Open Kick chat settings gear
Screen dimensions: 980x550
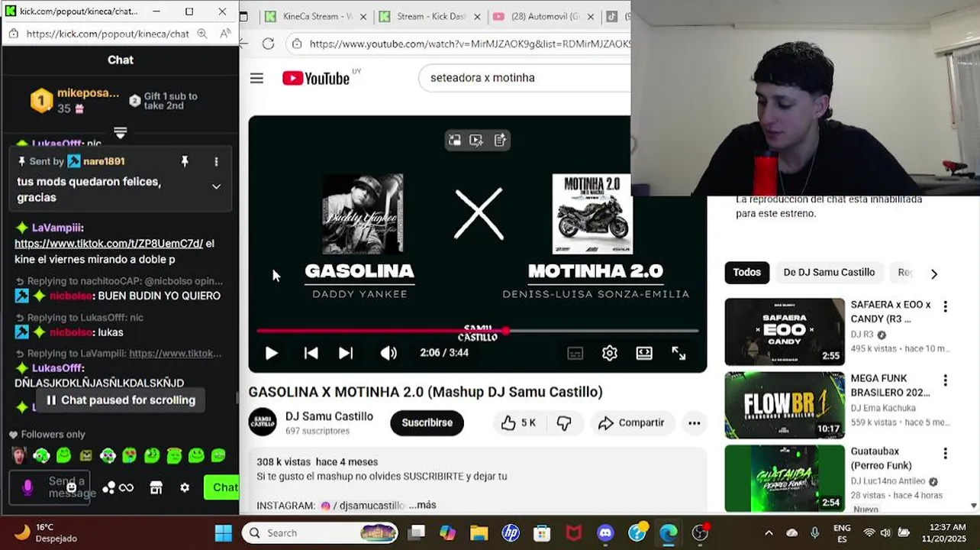coord(185,487)
